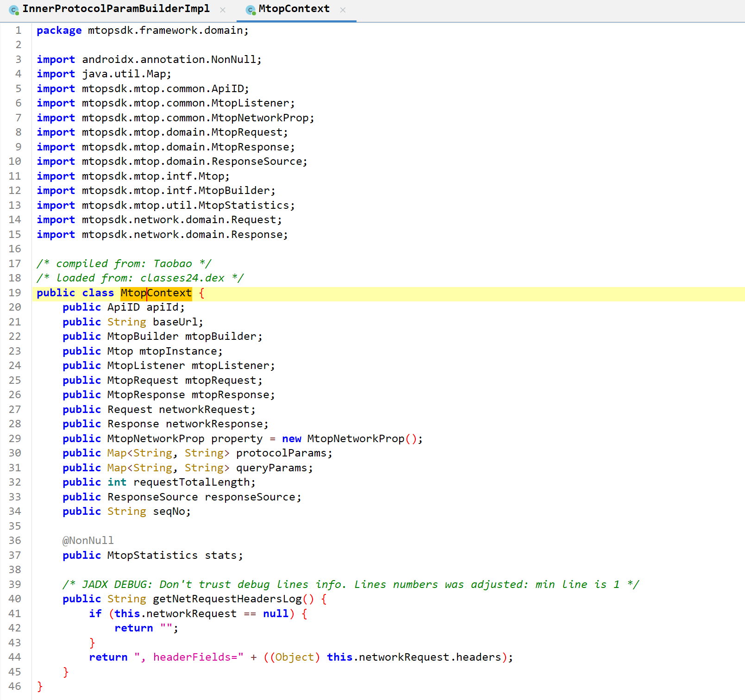The image size is (745, 700).
Task: Click the MtopStatistics type on line 37
Action: pos(152,556)
